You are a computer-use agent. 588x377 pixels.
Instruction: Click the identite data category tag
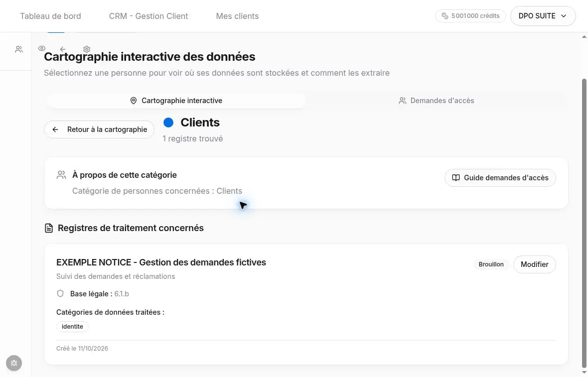[x=72, y=326]
